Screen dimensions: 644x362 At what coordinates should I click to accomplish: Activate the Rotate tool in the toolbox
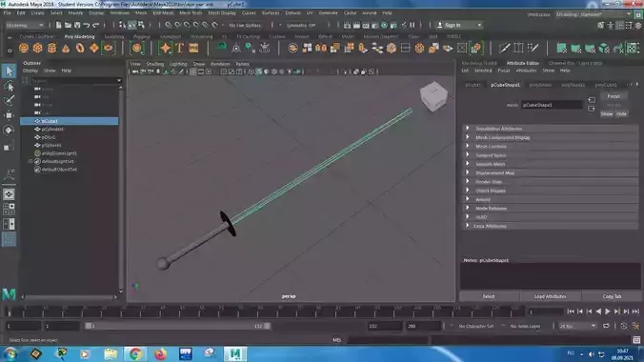coord(9,131)
